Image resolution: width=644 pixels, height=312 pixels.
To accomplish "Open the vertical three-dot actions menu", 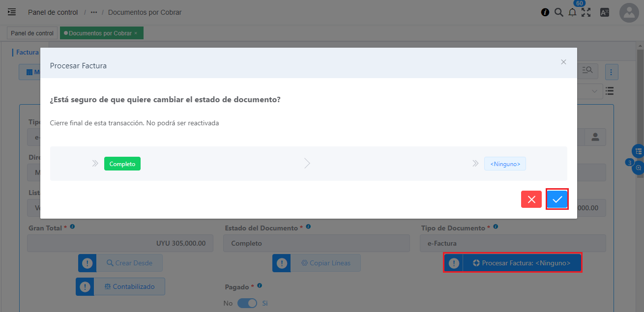I will 611,72.
